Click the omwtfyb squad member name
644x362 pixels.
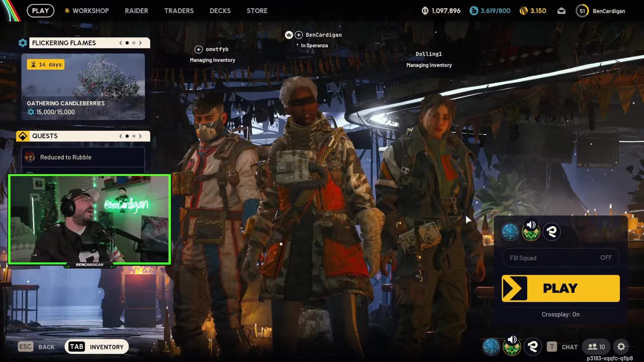tap(217, 49)
